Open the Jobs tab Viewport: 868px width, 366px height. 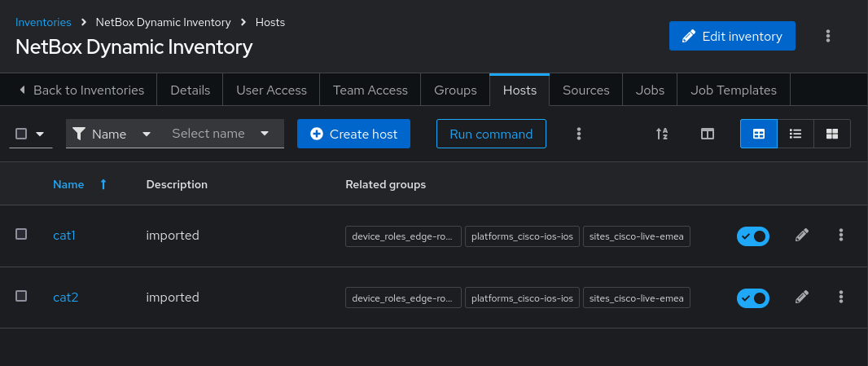point(650,90)
